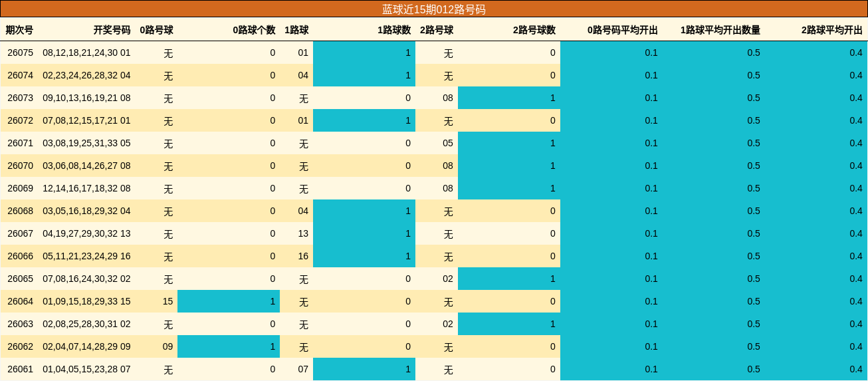Viewport: 868px width, 381px height.
Task: Click highlighted 0路球个数 cell in row 26062
Action: coord(229,346)
